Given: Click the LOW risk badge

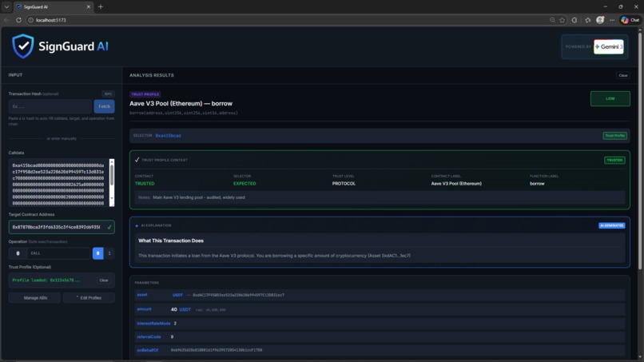Looking at the screenshot, I should (610, 98).
